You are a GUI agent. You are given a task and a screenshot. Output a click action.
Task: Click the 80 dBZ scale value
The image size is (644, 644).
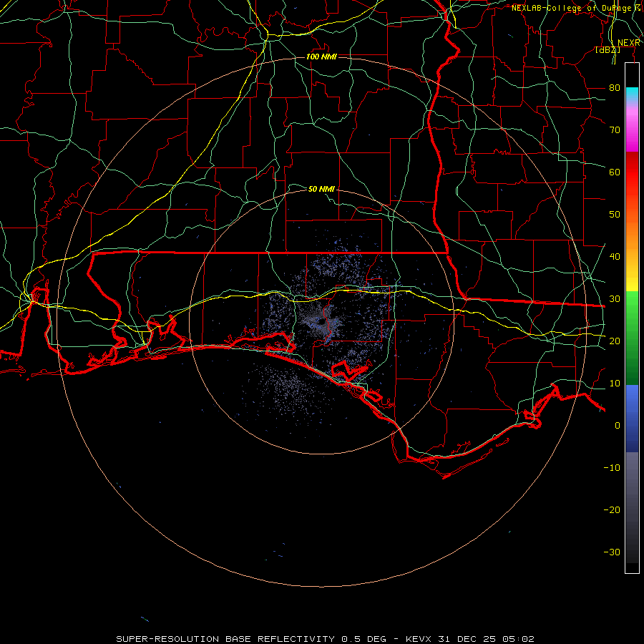coord(615,88)
